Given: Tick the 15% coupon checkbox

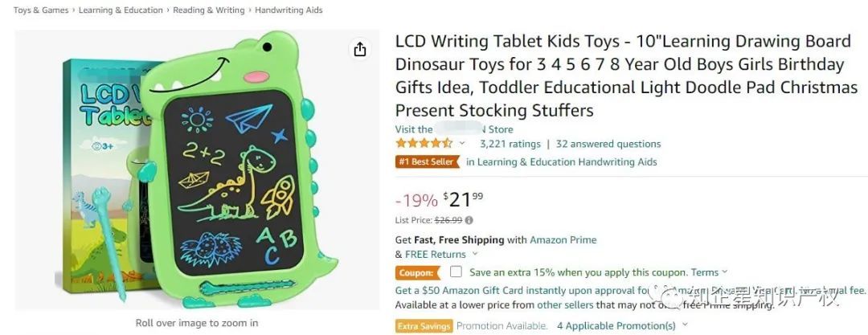Looking at the screenshot, I should tap(456, 272).
